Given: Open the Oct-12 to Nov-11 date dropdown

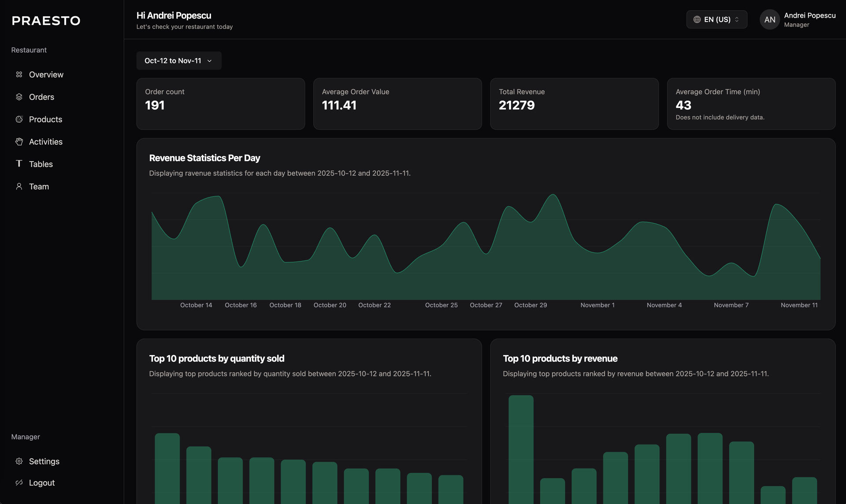Looking at the screenshot, I should coord(178,60).
